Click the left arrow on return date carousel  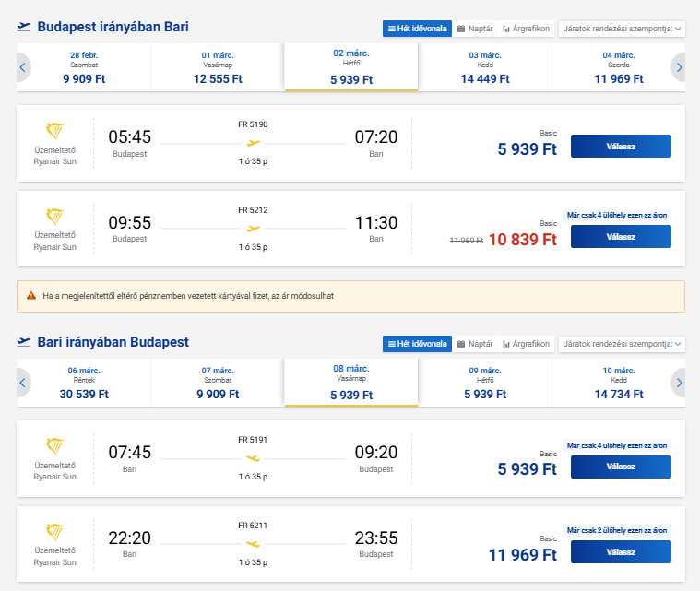coord(23,382)
